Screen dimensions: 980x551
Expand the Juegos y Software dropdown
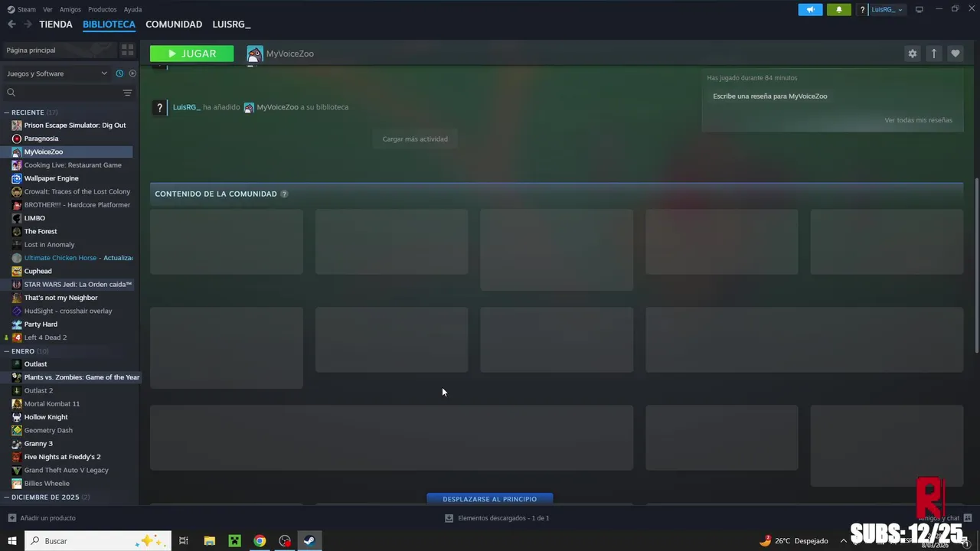point(57,73)
